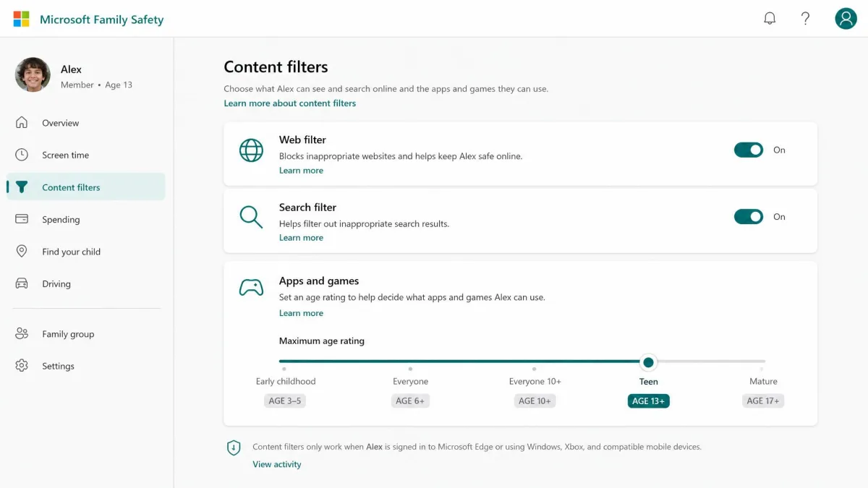Click the Mature rating label

[763, 381]
